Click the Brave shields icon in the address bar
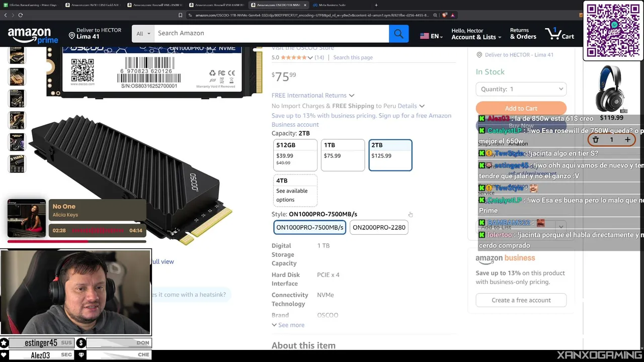Image resolution: width=644 pixels, height=362 pixels. click(445, 15)
